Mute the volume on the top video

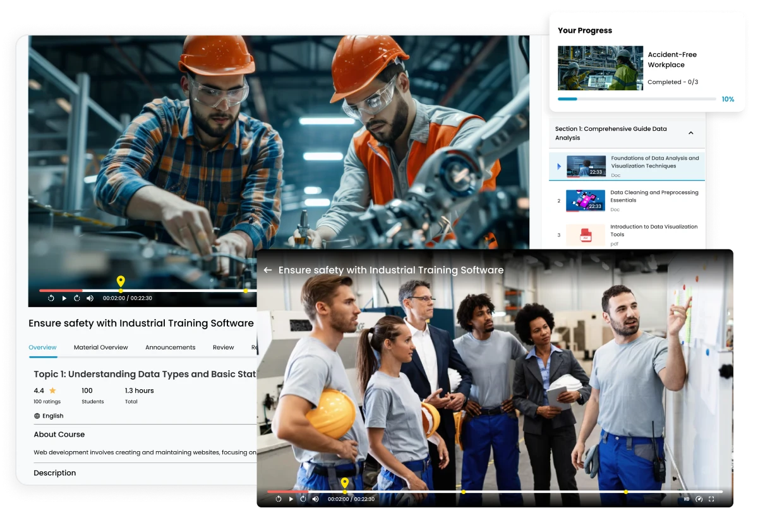tap(90, 298)
